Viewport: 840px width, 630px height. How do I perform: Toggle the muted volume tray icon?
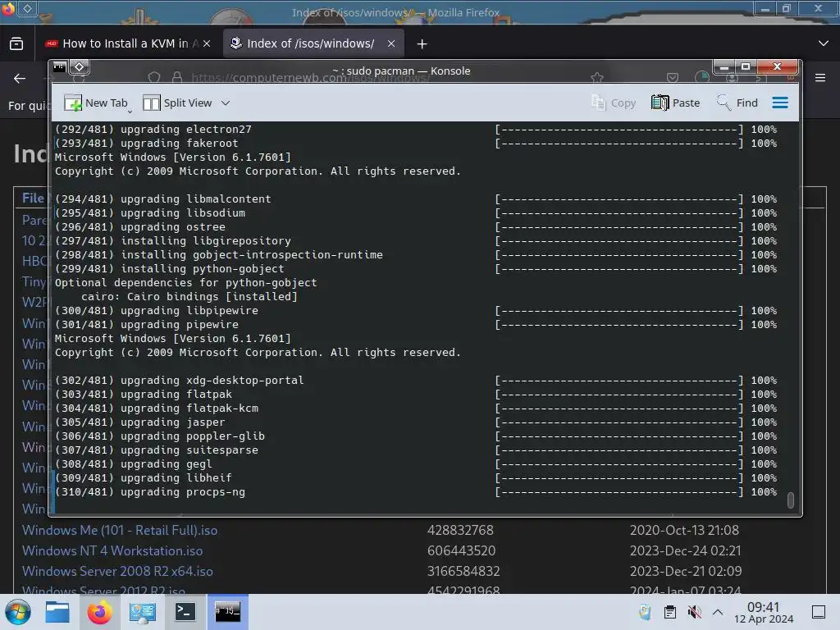click(694, 612)
